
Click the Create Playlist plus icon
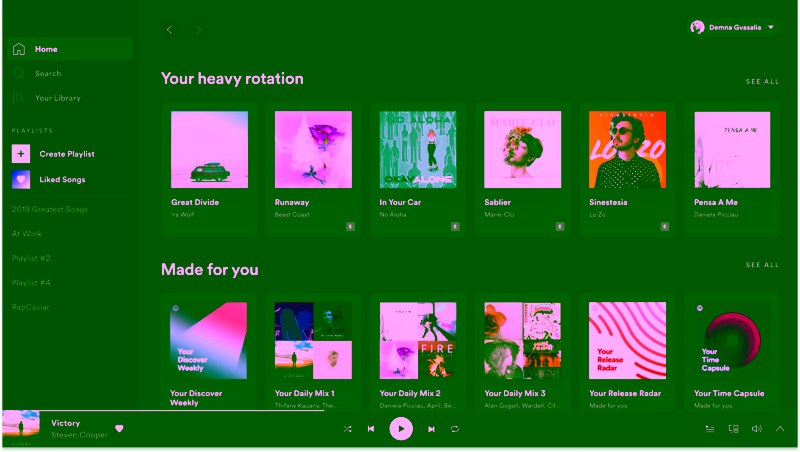(x=21, y=154)
